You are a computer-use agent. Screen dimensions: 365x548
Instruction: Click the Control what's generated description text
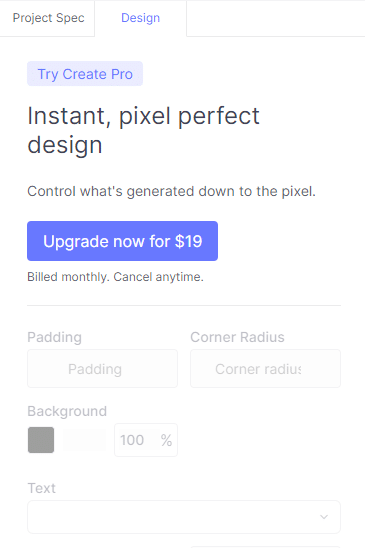pyautogui.click(x=171, y=192)
